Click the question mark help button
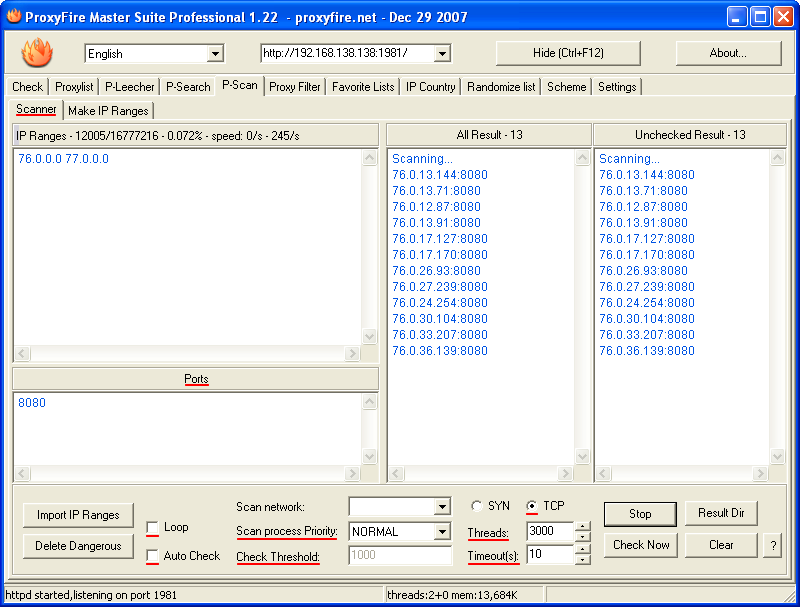 click(772, 545)
